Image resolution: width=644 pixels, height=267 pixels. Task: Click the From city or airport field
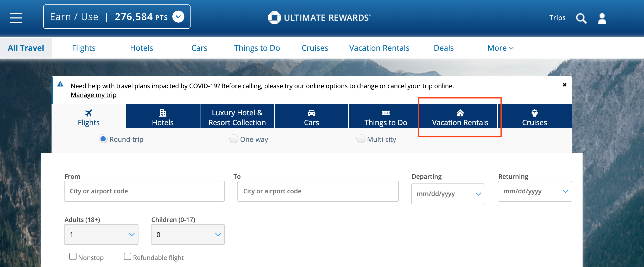click(x=144, y=191)
